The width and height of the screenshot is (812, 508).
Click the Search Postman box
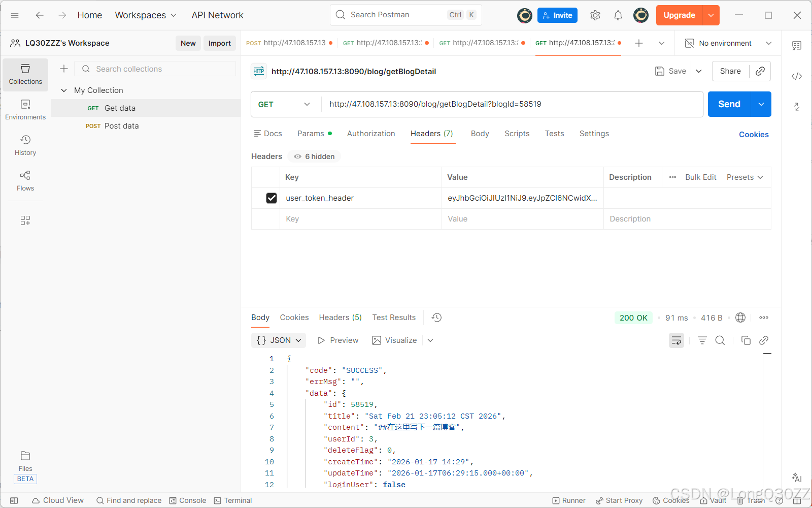[406, 15]
